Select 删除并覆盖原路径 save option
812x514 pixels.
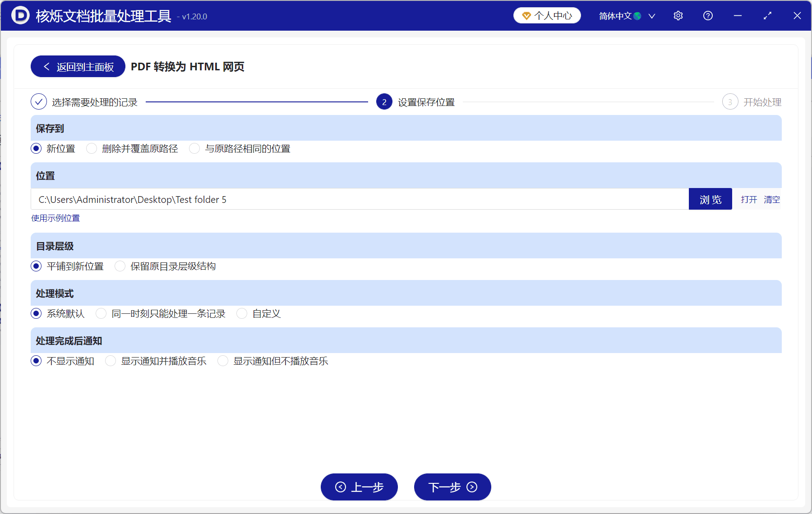92,148
